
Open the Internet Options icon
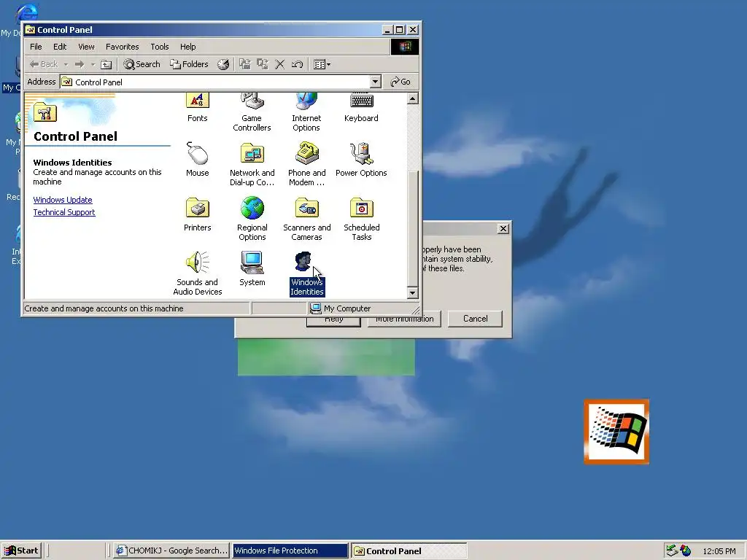point(306,112)
